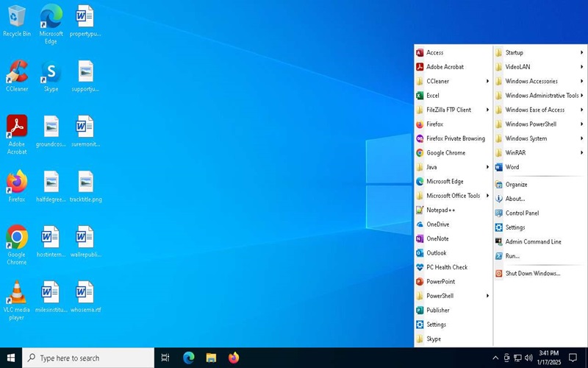Screen dimensions: 588x368
Task: Select Shut Down Windows... entry
Action: tap(539, 273)
